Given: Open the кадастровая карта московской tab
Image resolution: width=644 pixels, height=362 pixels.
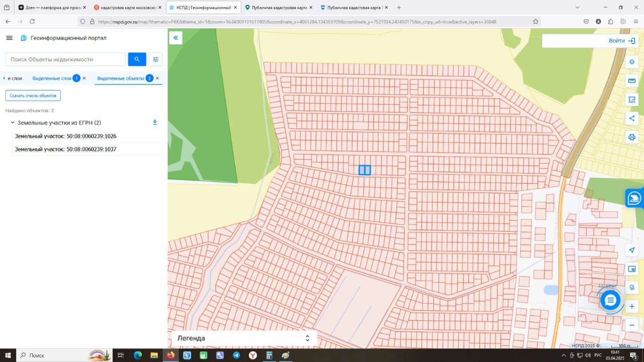Looking at the screenshot, I should pos(128,8).
